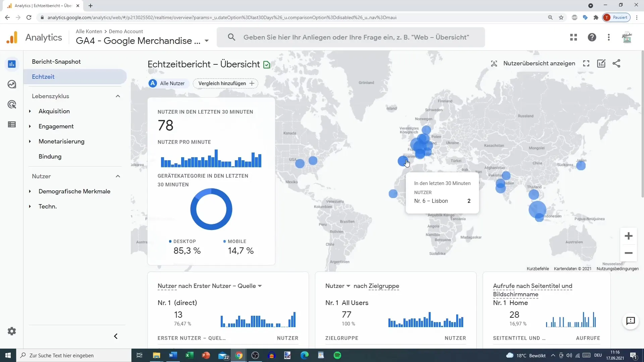644x362 pixels.
Task: Open the Explore icon in left rail
Action: click(x=12, y=84)
